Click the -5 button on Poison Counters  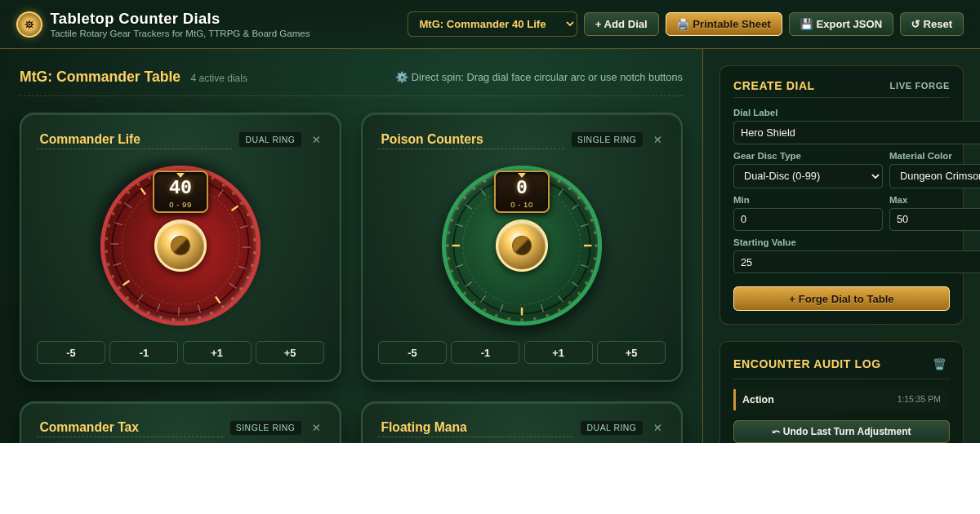[412, 352]
